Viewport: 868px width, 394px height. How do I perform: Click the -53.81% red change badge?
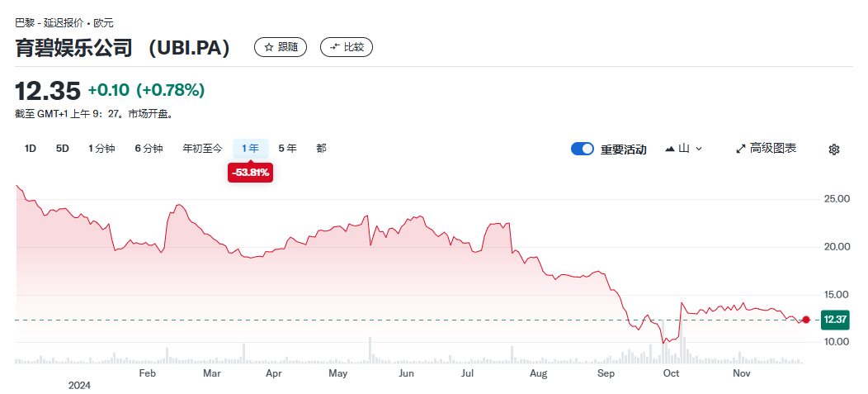[x=251, y=173]
